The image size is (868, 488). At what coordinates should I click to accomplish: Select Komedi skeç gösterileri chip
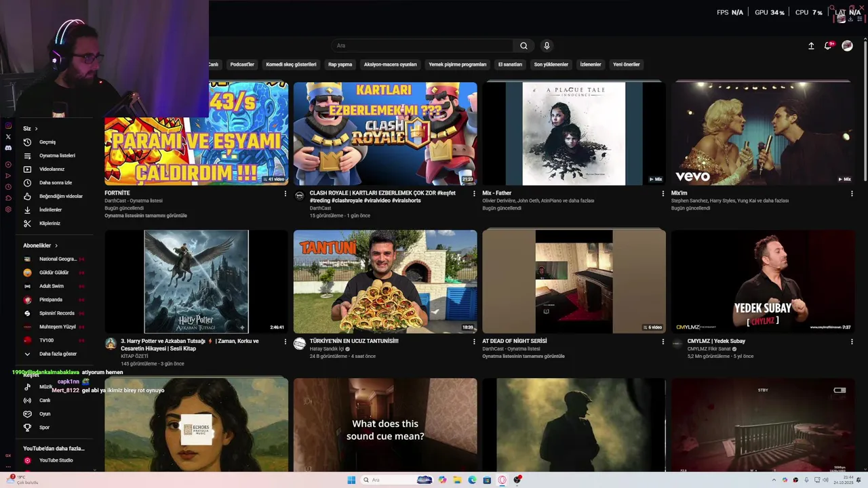[291, 64]
